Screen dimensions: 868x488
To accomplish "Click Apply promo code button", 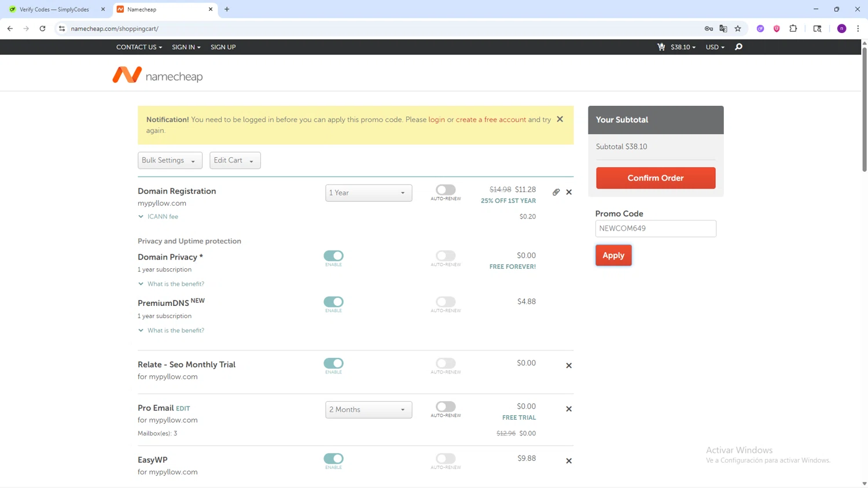I will 613,255.
